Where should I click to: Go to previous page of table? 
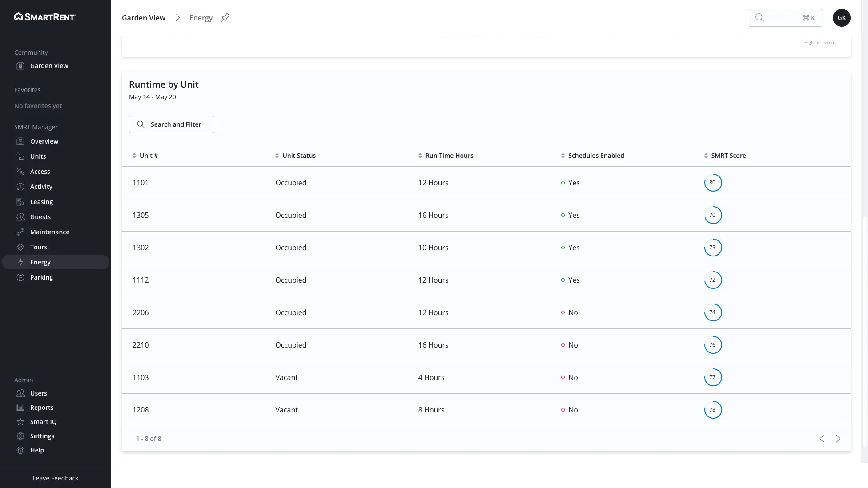[x=822, y=439]
